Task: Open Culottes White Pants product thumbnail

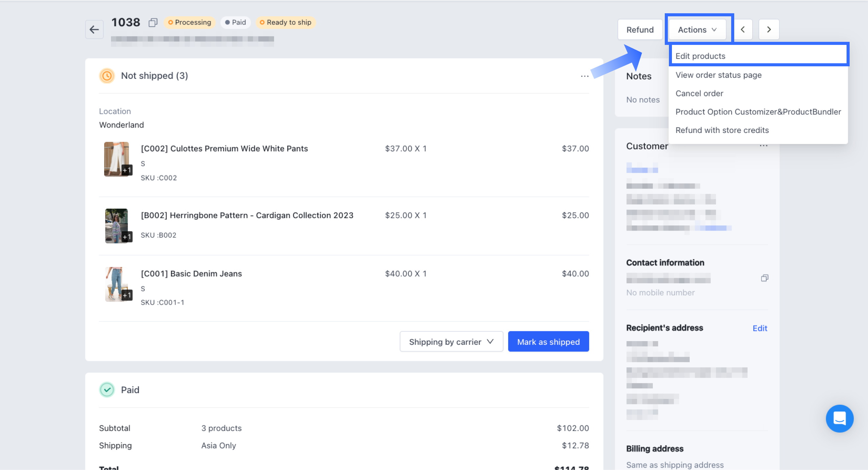Action: 117,159
